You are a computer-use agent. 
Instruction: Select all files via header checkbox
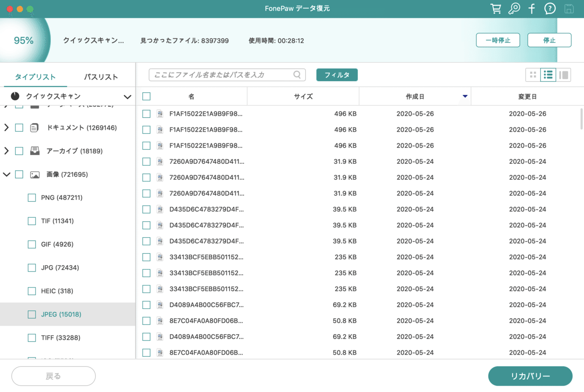click(146, 96)
